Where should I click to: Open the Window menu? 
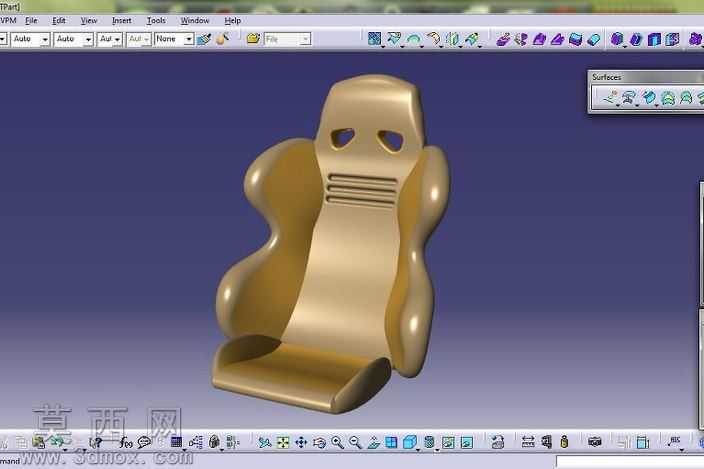[194, 21]
